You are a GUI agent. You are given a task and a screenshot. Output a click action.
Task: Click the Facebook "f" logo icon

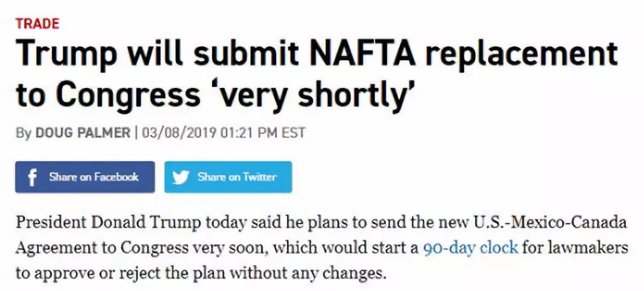click(x=33, y=177)
